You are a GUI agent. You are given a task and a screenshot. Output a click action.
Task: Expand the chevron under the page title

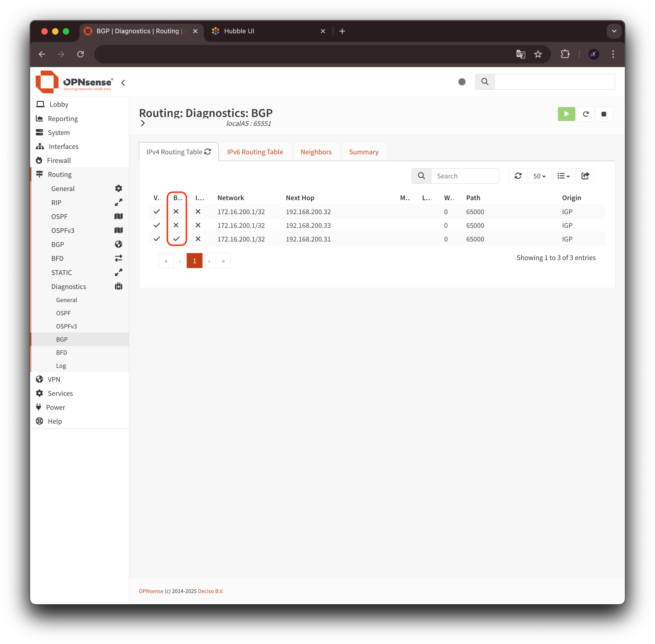(143, 123)
